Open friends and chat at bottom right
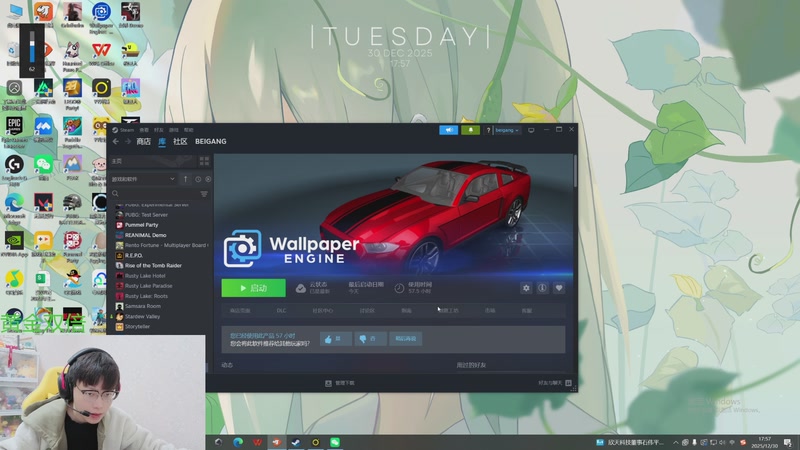Screen dimensions: 800x450 click(555, 383)
